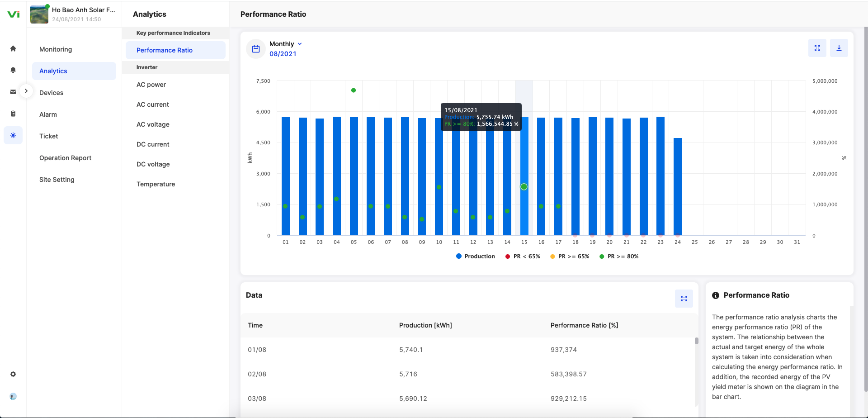Screen dimensions: 868x418
Task: Toggle PR < 65% legend series
Action: pyautogui.click(x=523, y=256)
